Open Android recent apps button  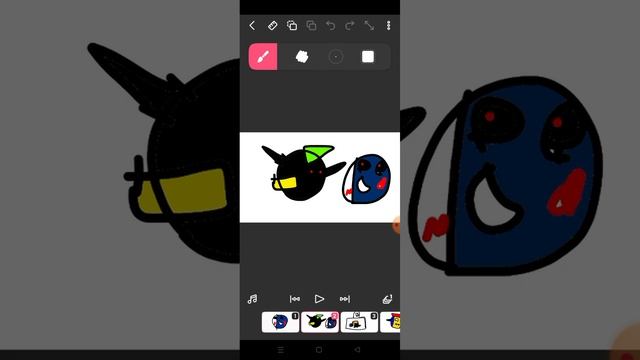[280, 350]
